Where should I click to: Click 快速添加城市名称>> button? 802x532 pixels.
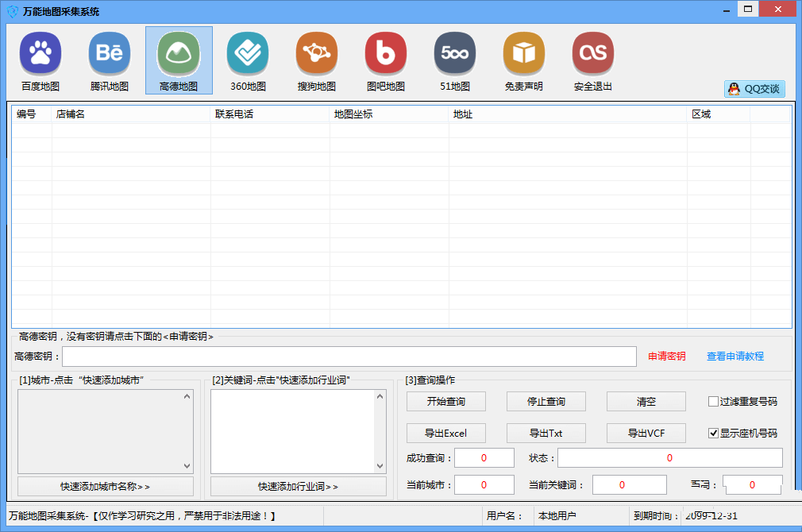106,487
